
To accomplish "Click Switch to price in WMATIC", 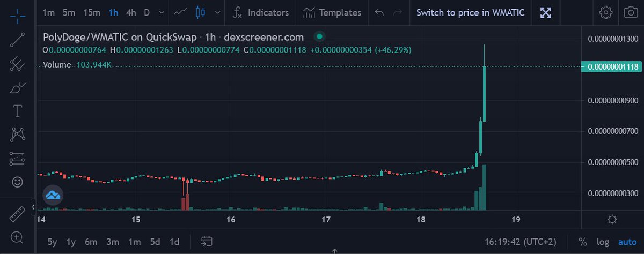I will click(470, 12).
